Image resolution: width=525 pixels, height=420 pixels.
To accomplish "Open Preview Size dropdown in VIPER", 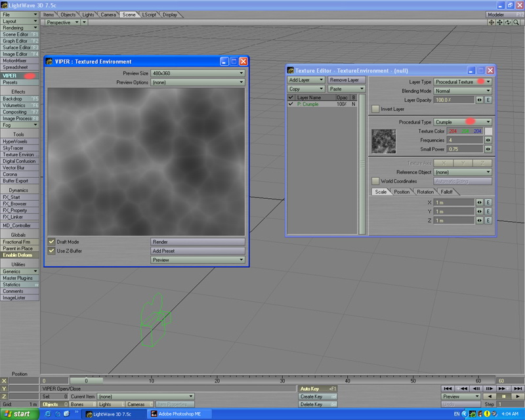I will [198, 73].
